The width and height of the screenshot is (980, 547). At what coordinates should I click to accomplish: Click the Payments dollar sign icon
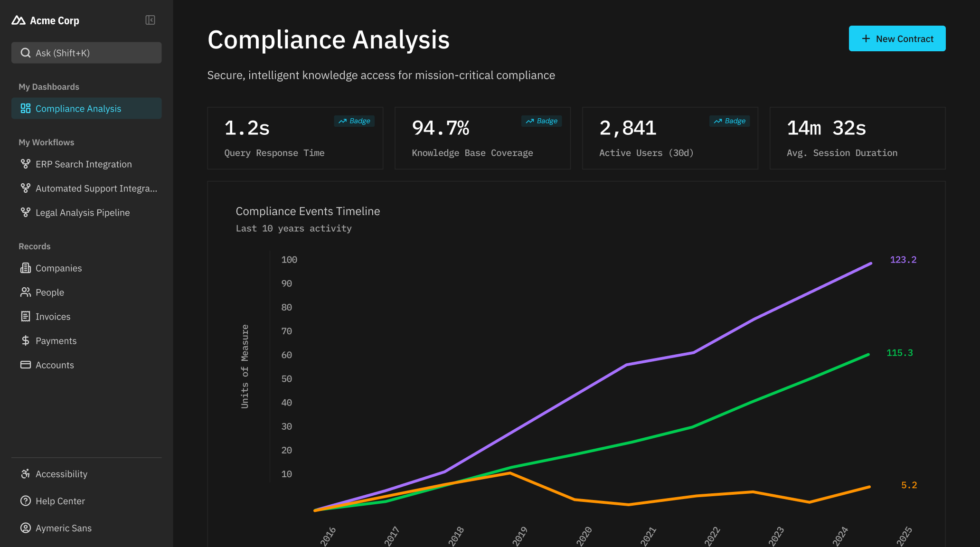(x=26, y=341)
